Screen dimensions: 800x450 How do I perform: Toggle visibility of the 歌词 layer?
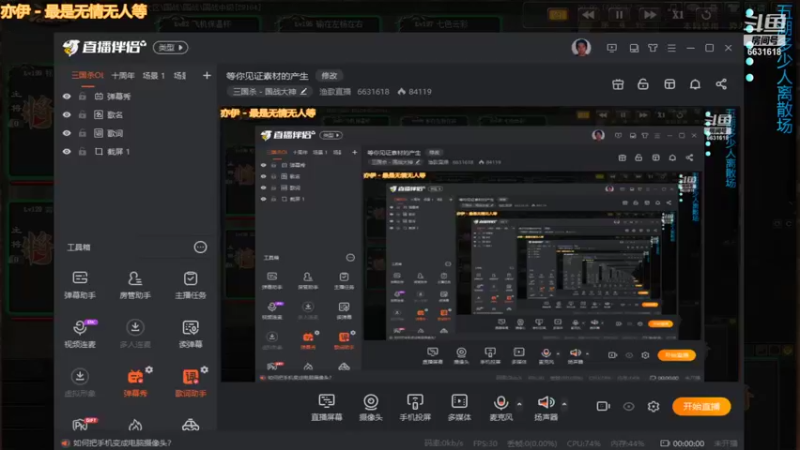(x=67, y=133)
